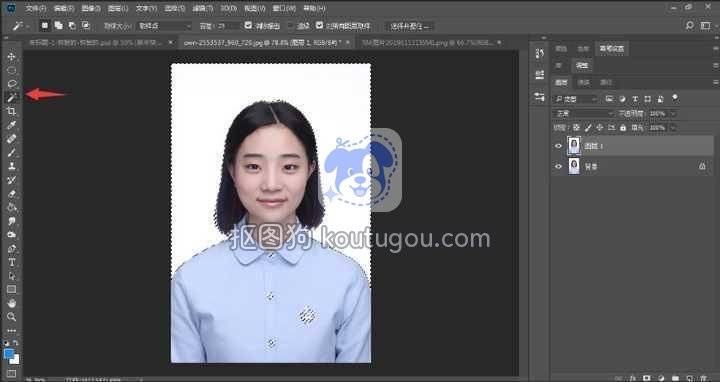Open the opacity slider dropdown arrow

673,113
